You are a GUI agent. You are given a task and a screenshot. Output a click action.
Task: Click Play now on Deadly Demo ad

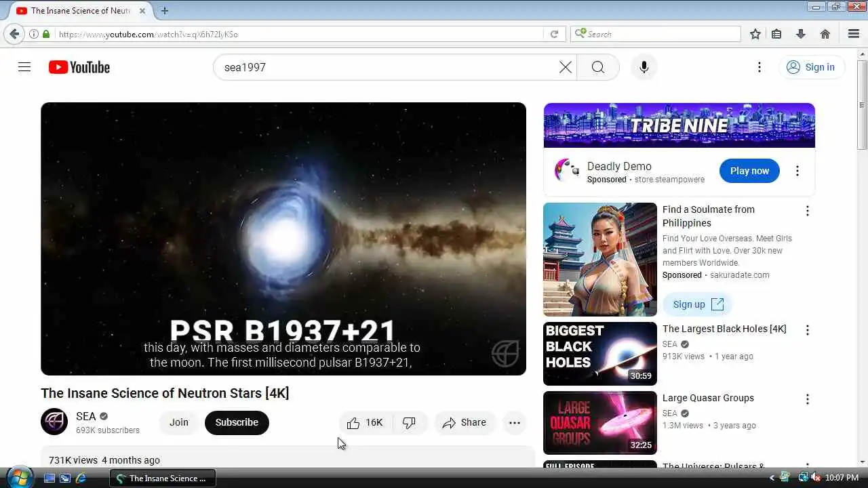click(x=749, y=171)
